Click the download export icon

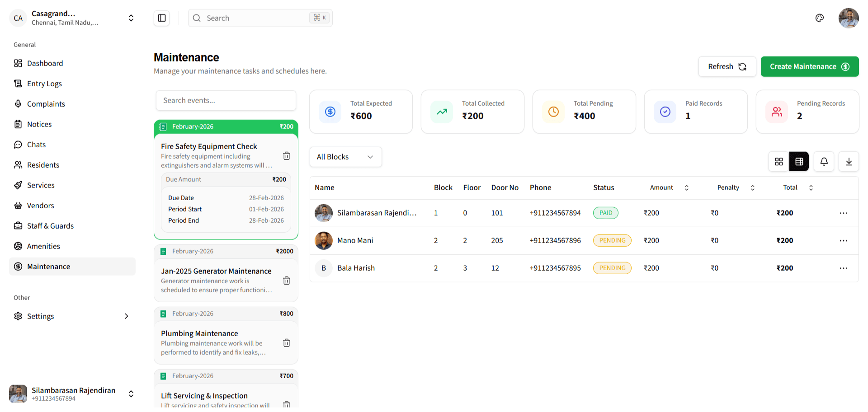click(x=849, y=161)
